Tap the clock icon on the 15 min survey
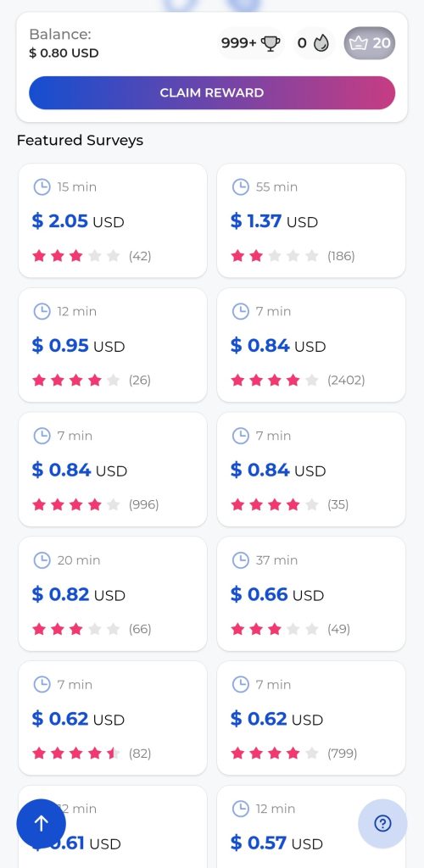The width and height of the screenshot is (424, 868). 42,187
